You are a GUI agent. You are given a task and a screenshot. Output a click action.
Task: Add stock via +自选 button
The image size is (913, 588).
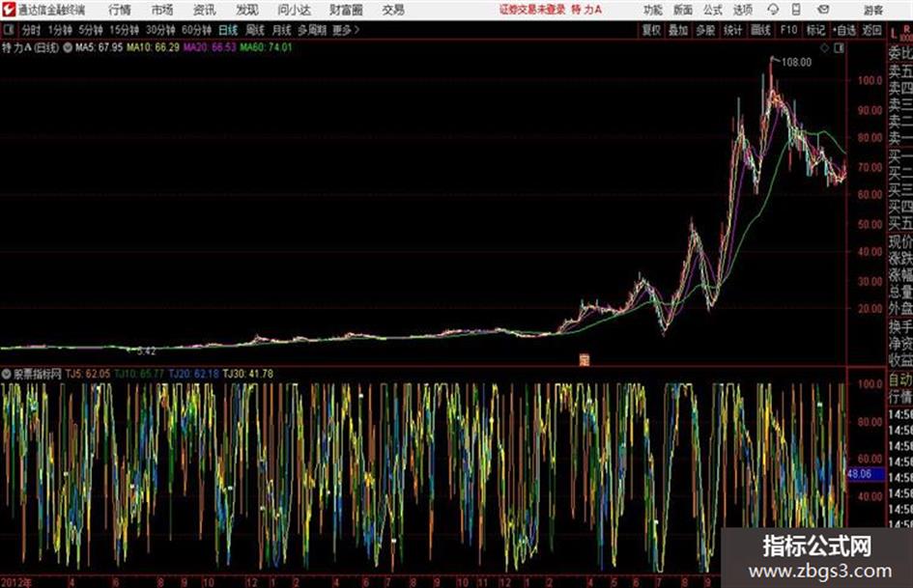tap(843, 30)
